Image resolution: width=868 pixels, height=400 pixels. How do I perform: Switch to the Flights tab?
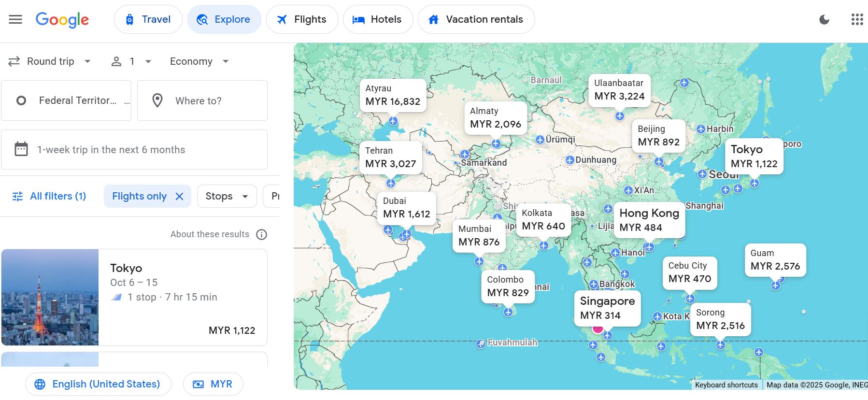[x=302, y=19]
